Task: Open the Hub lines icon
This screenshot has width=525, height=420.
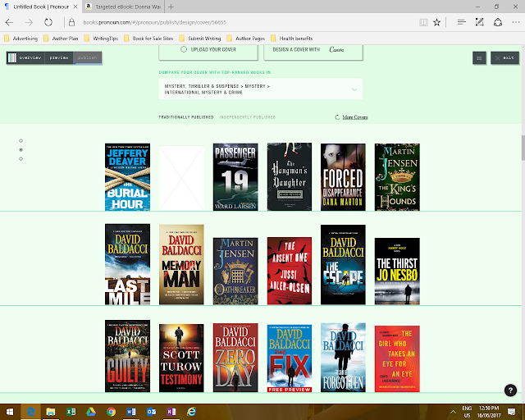Action: tap(461, 22)
